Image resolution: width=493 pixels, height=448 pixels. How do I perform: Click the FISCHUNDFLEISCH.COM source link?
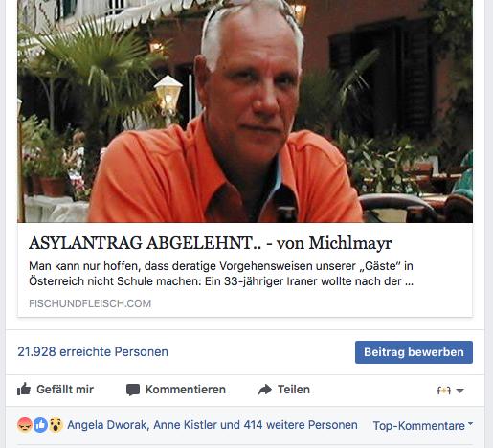(x=90, y=303)
